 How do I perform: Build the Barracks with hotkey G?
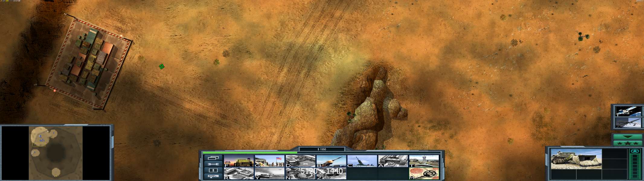tap(270, 161)
